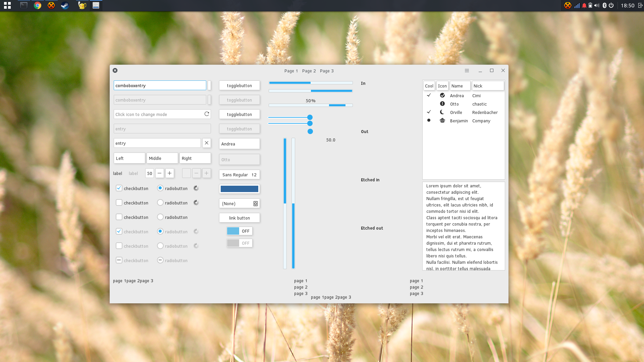The image size is (644, 362).
Task: Switch to Page 1 in header
Action: (x=291, y=71)
